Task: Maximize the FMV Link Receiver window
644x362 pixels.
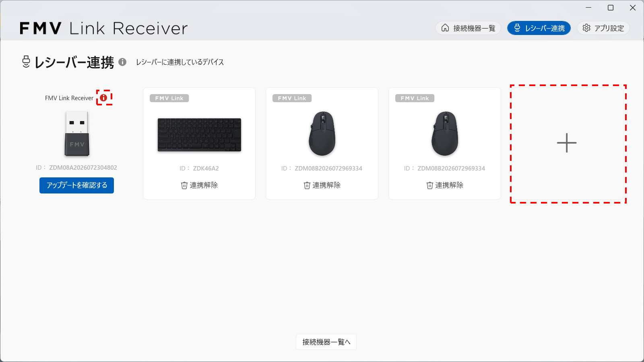Action: click(611, 8)
